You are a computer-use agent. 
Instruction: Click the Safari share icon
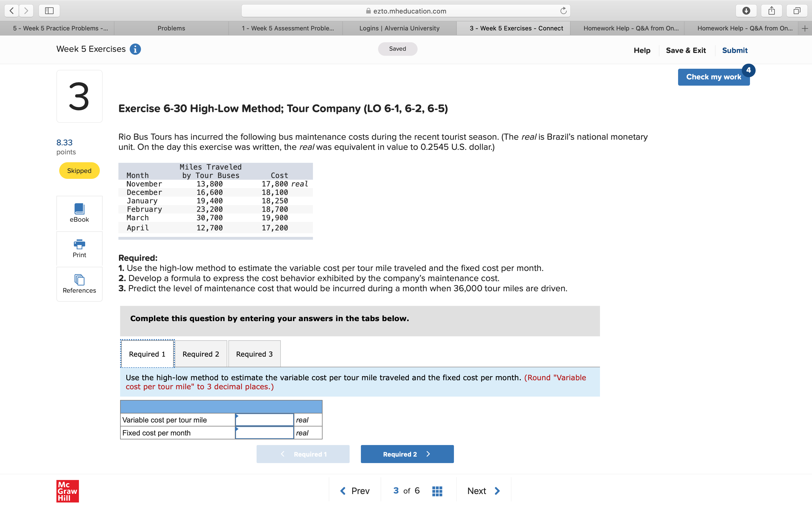(772, 10)
